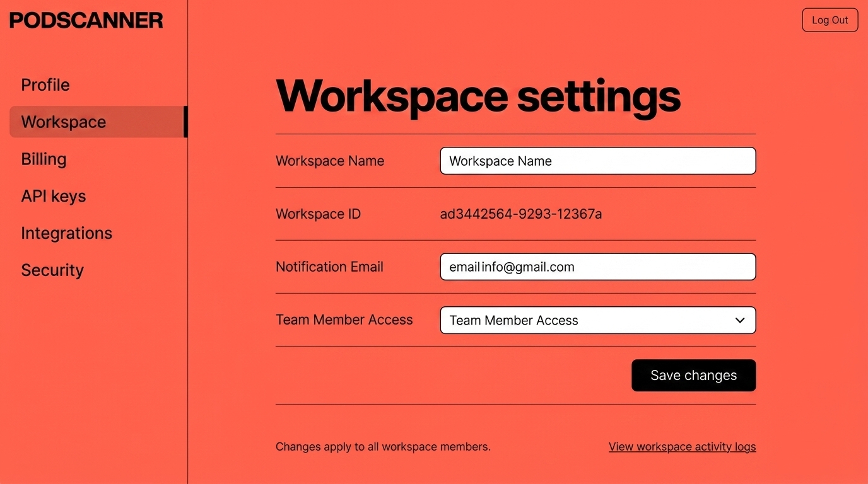Click the Notification Email text field
The width and height of the screenshot is (868, 484).
[x=597, y=267]
